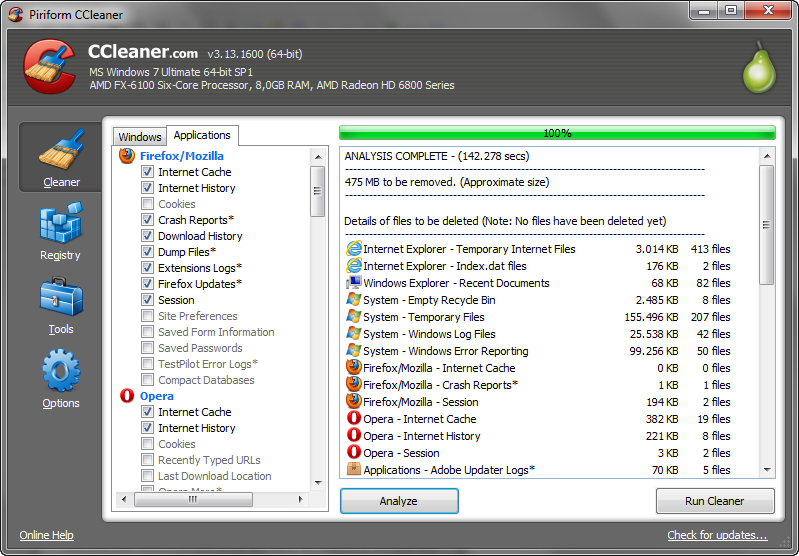The width and height of the screenshot is (799, 556).
Task: Enable Opera Recently Typed URLs checkbox
Action: [147, 460]
